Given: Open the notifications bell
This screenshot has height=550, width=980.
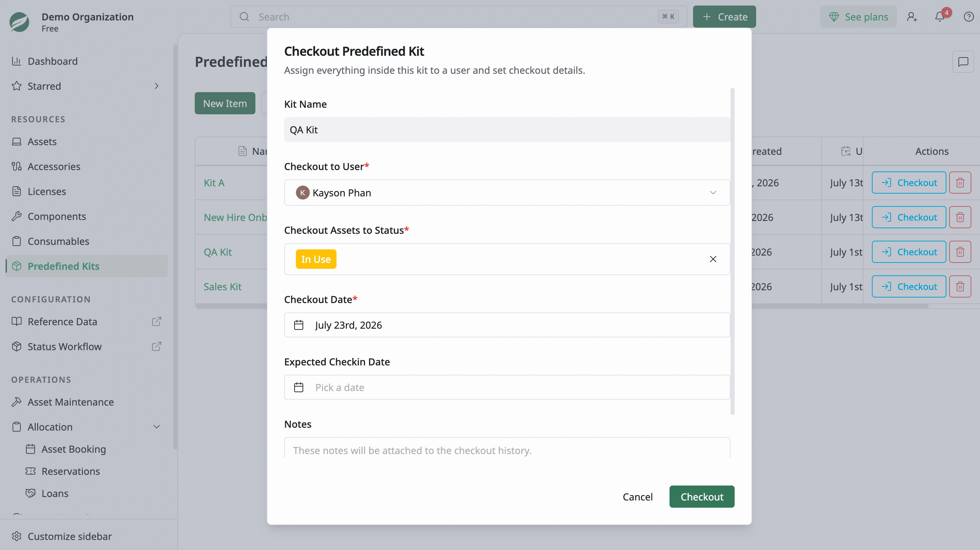Looking at the screenshot, I should 940,17.
